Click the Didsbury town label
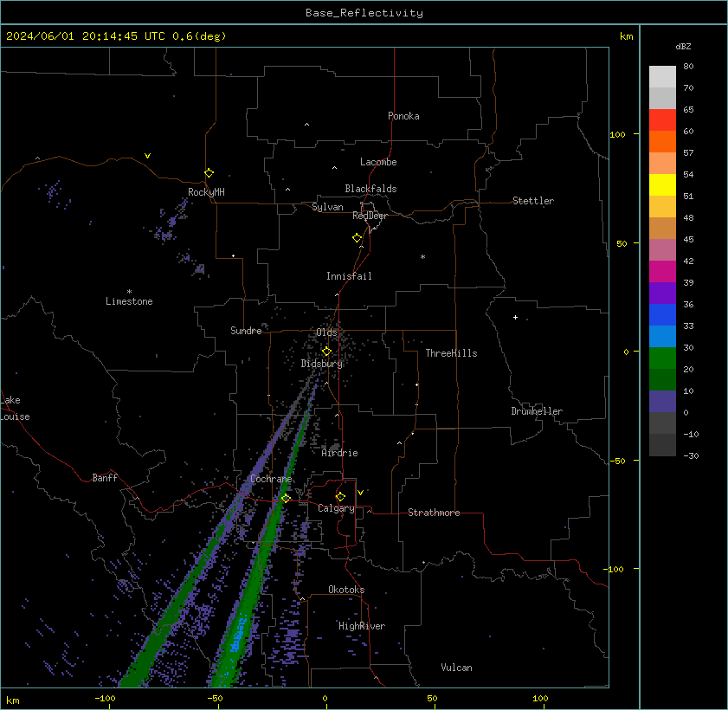Viewport: 728px width, 710px height. pos(321,364)
